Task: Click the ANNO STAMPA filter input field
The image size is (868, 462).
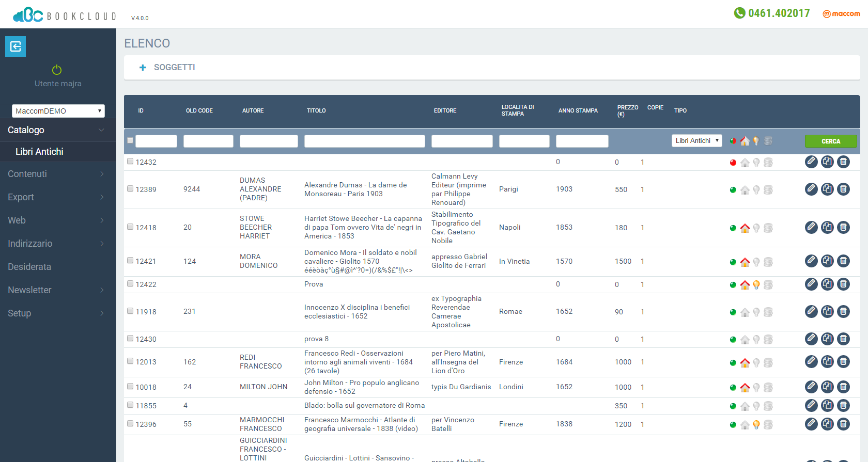Action: tap(582, 141)
